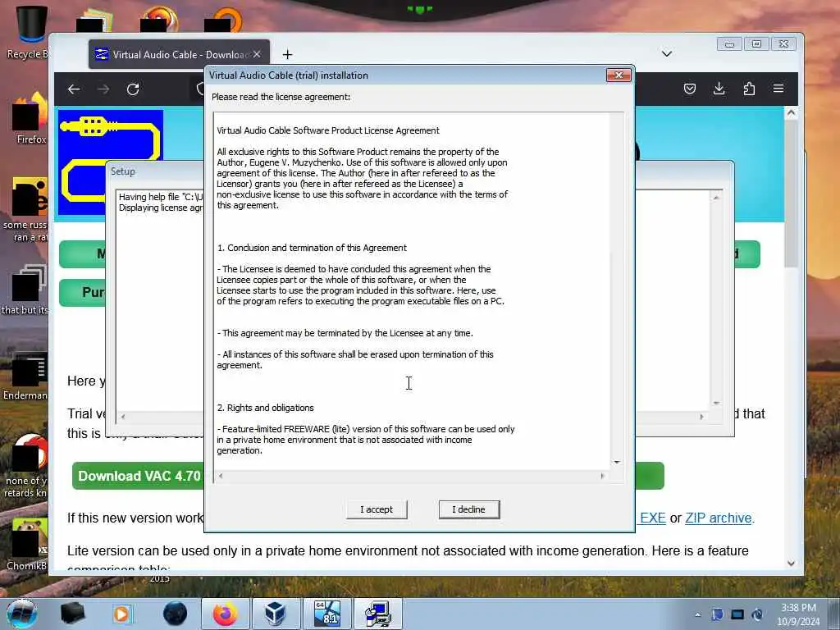Select the Firefox desktop shortcut

coord(29,118)
